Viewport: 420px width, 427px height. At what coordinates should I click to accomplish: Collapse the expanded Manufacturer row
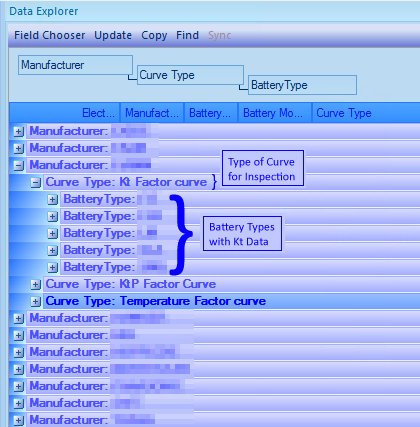(19, 165)
